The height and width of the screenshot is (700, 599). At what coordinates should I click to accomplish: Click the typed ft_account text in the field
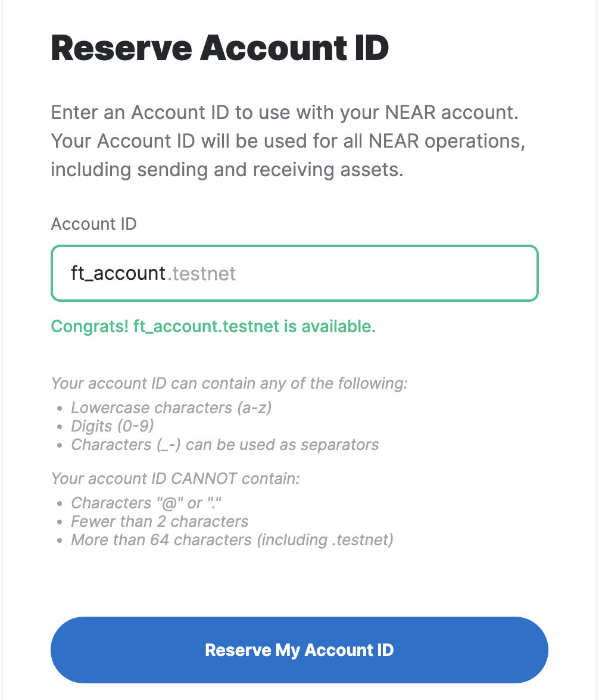pyautogui.click(x=118, y=273)
